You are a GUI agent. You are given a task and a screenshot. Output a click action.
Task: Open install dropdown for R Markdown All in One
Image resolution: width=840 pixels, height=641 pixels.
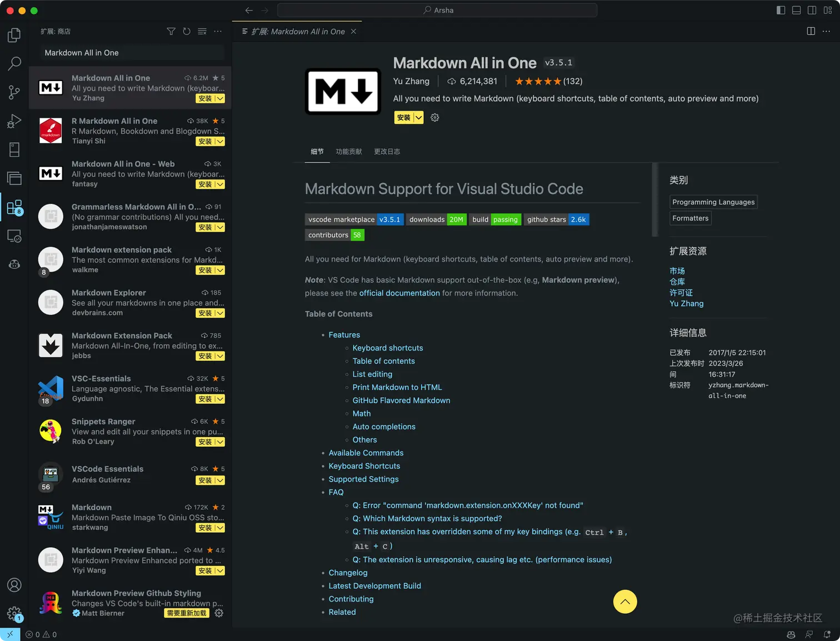(220, 142)
